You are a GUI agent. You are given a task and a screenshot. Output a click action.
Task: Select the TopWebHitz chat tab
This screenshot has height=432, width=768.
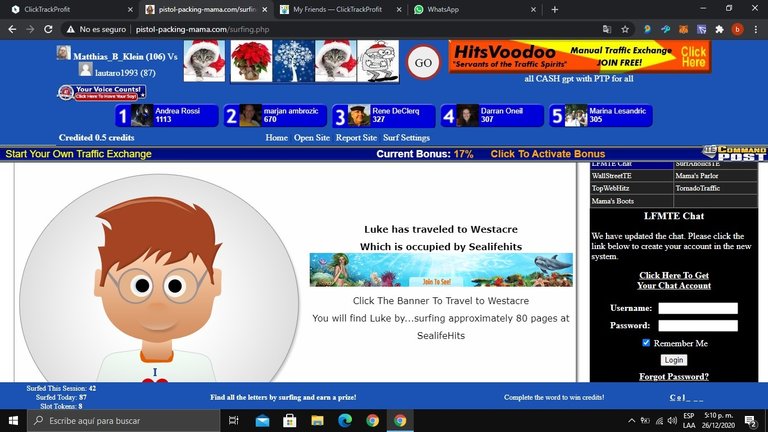pyautogui.click(x=631, y=188)
